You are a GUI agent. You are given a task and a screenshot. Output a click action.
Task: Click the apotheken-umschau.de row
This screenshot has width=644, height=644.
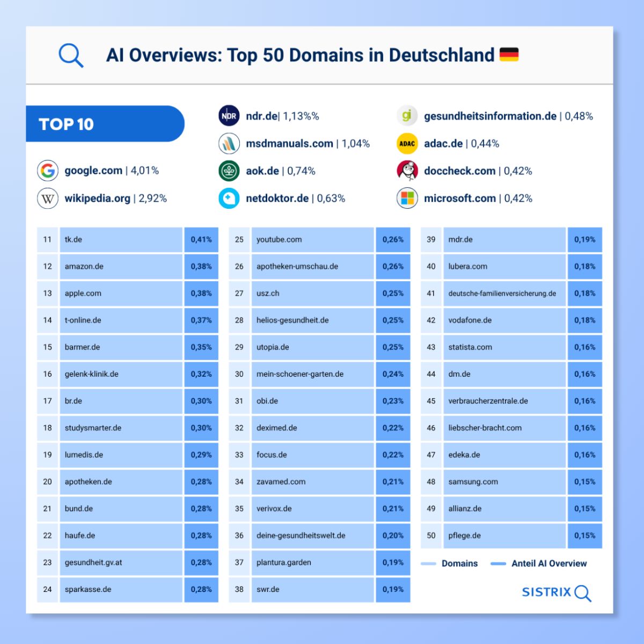[319, 266]
